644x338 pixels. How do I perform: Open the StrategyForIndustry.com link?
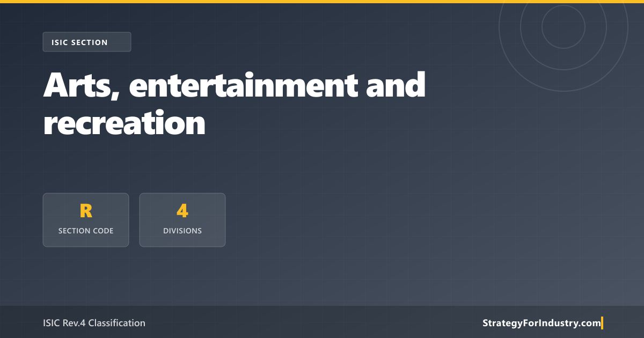click(x=542, y=323)
